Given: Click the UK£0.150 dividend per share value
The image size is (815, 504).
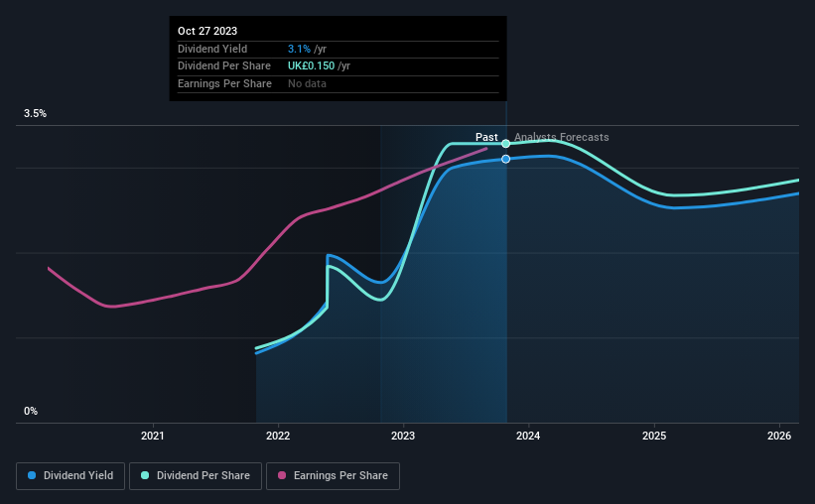Looking at the screenshot, I should (x=312, y=66).
